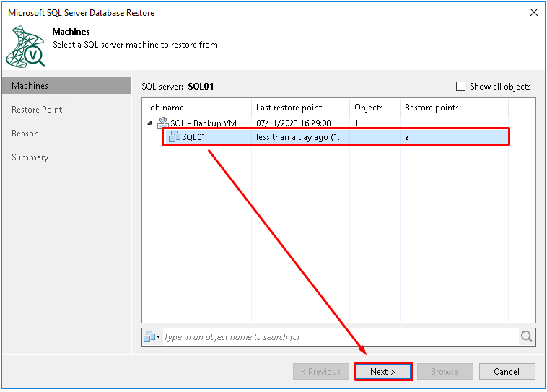Click the Veeam SQL explorer logo icon

click(25, 46)
